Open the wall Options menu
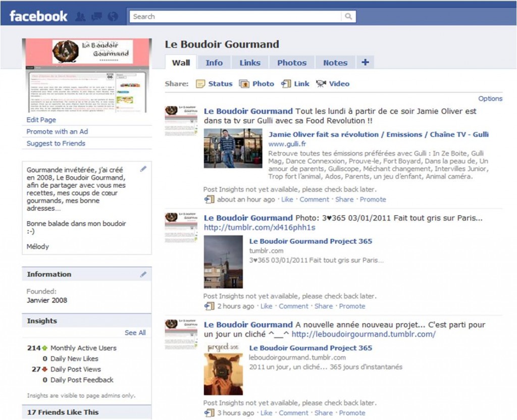 pos(490,98)
